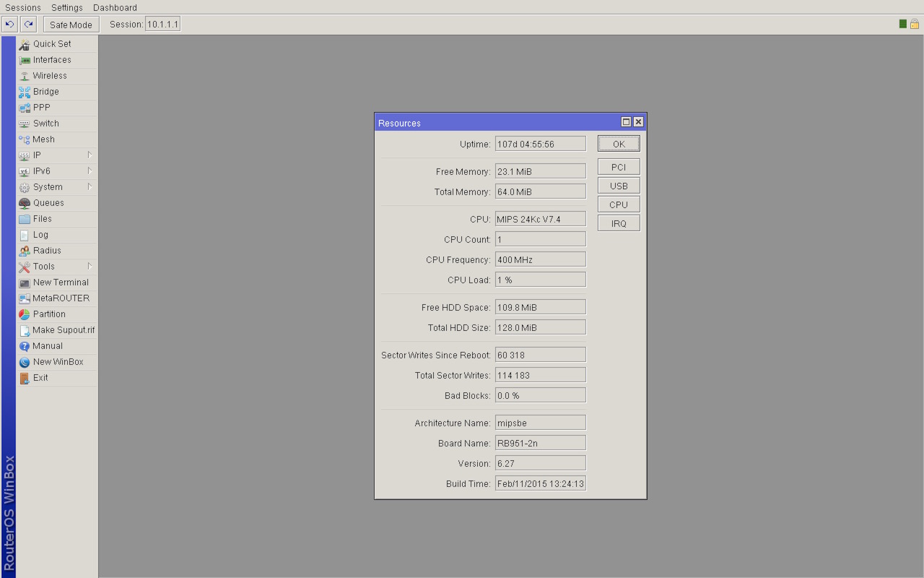The width and height of the screenshot is (924, 578).
Task: Expand the IP submenu arrow
Action: pyautogui.click(x=90, y=155)
